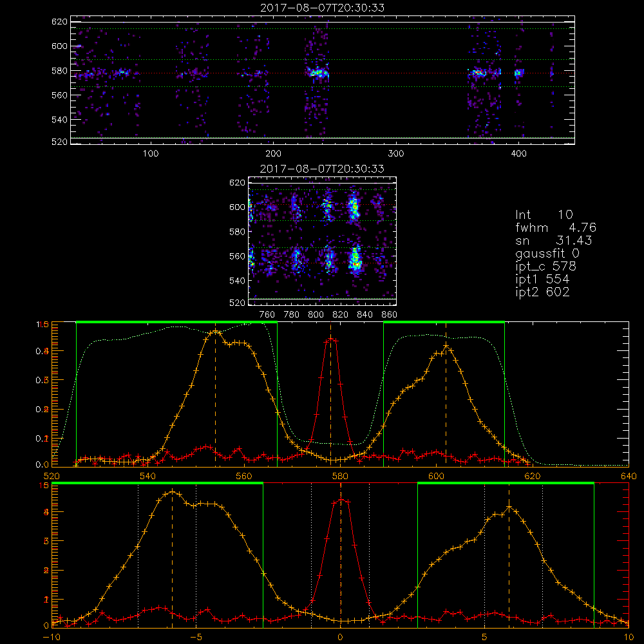
Task: Click x-axis label 640 on third plot
Action: click(629, 477)
